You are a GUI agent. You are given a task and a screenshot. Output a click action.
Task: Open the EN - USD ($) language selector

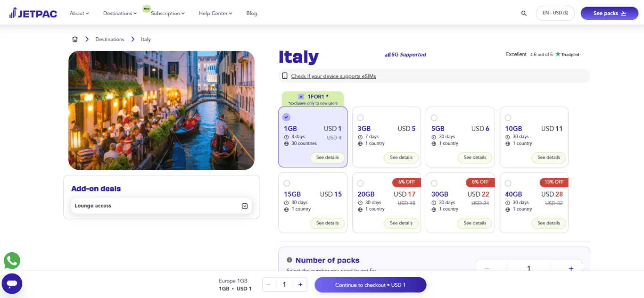coord(555,13)
